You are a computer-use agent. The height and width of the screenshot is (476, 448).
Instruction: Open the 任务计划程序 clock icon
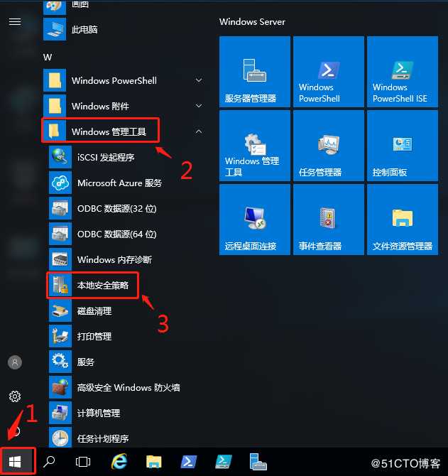[60, 438]
